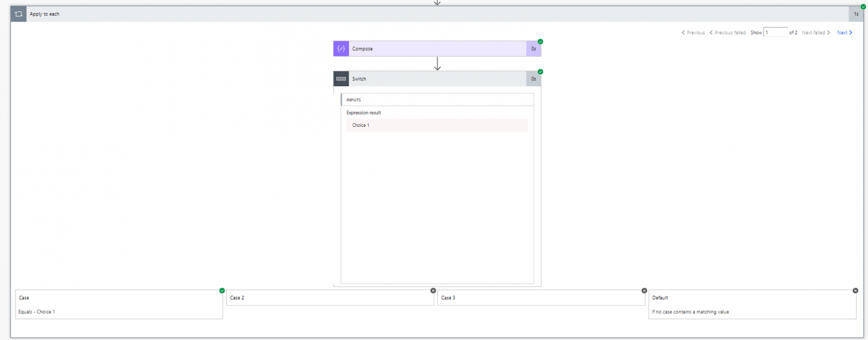Click the Default skipped status icon
The height and width of the screenshot is (340, 868).
click(x=856, y=291)
